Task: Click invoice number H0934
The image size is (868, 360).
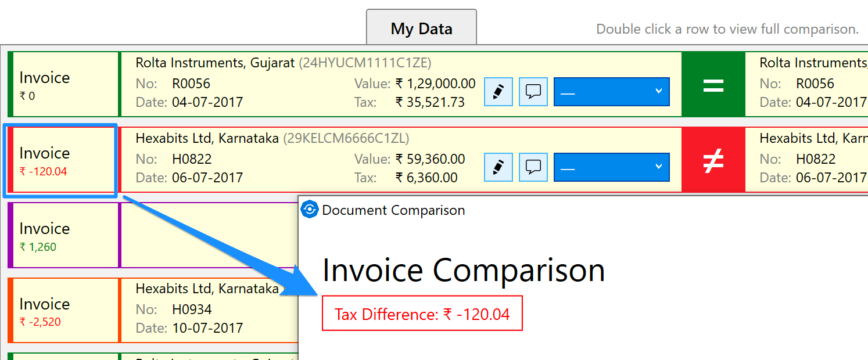Action: pos(192,309)
